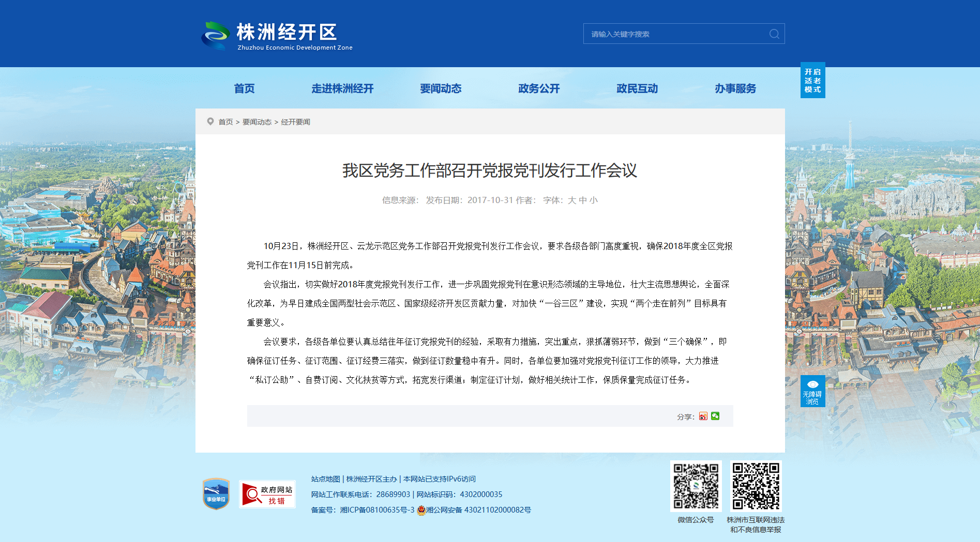Open the 办事服务 navigation menu
The width and height of the screenshot is (980, 542).
coord(735,88)
